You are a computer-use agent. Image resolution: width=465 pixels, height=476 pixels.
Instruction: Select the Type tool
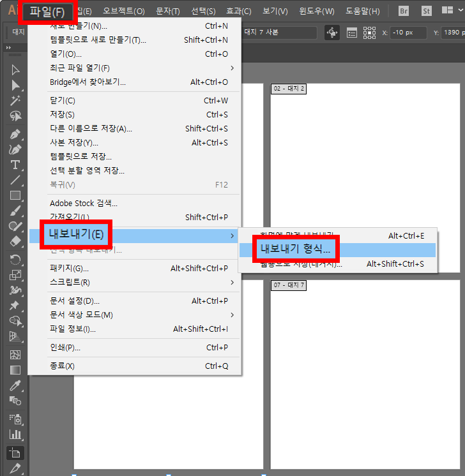tap(15, 165)
